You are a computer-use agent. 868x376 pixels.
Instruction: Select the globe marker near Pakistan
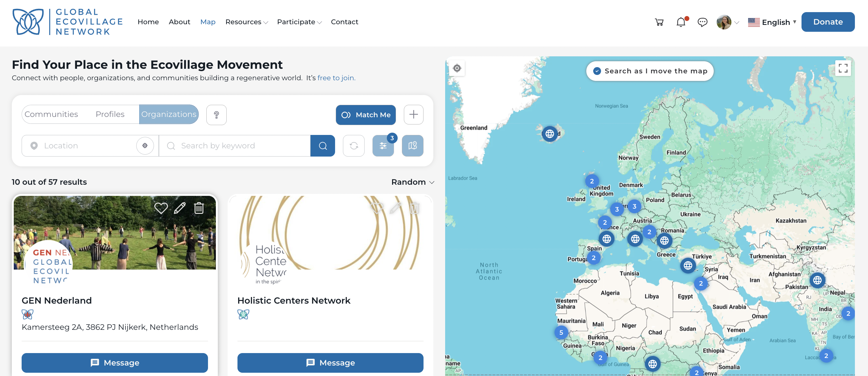(x=818, y=280)
